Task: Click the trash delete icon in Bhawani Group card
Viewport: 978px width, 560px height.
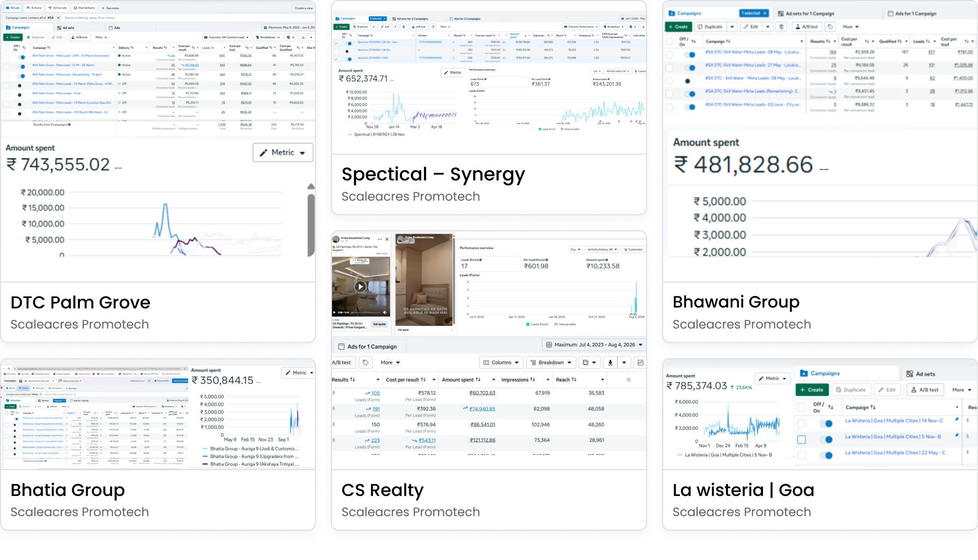Action: (x=782, y=27)
